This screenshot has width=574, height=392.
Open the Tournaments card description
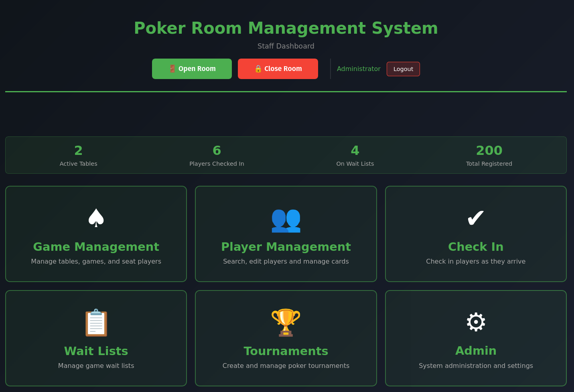286,366
